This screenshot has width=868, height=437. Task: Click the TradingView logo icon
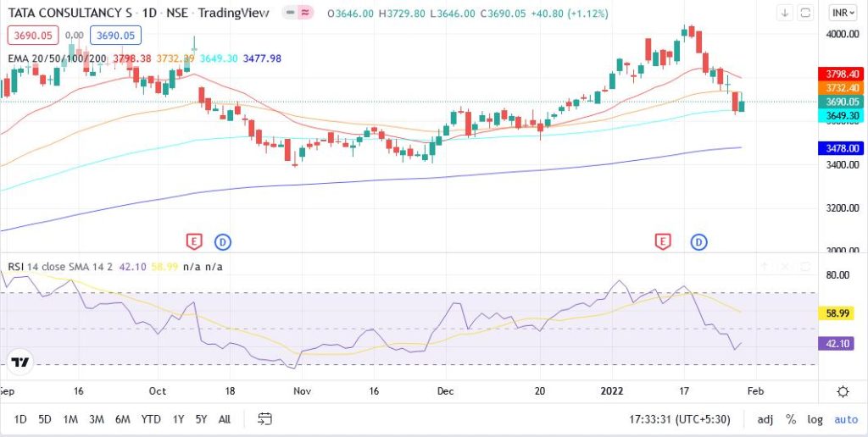pyautogui.click(x=21, y=362)
